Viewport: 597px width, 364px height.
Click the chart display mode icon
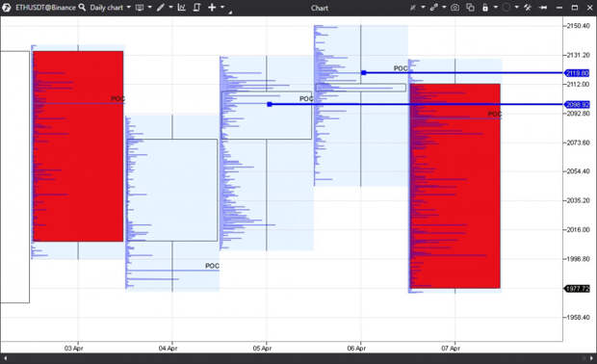(140, 8)
